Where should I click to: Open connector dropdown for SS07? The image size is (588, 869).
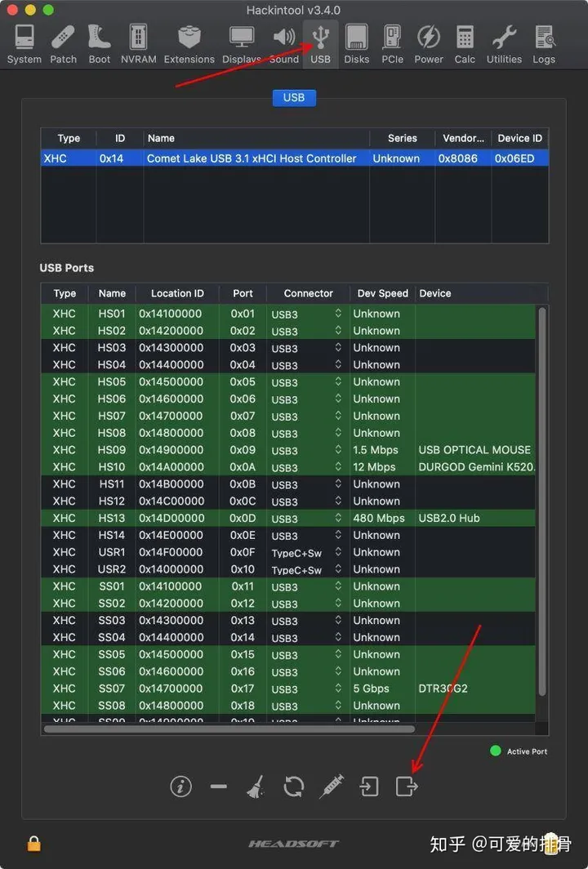(x=306, y=689)
